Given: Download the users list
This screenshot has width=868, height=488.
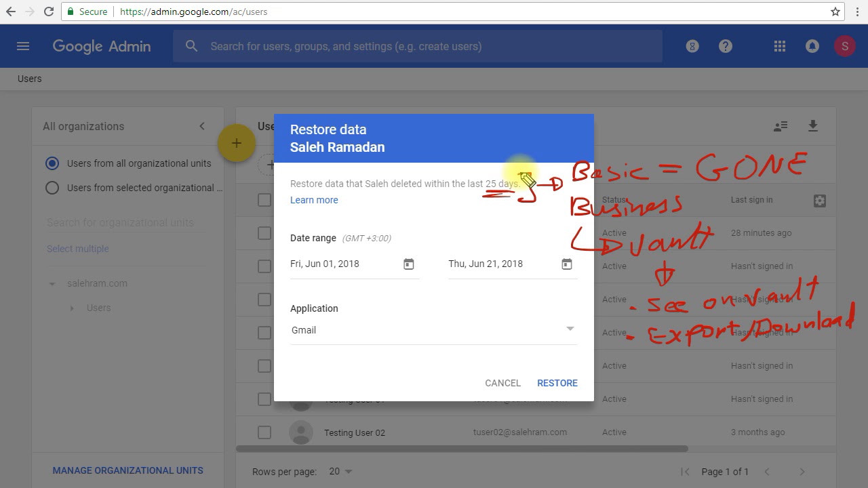Looking at the screenshot, I should [813, 126].
